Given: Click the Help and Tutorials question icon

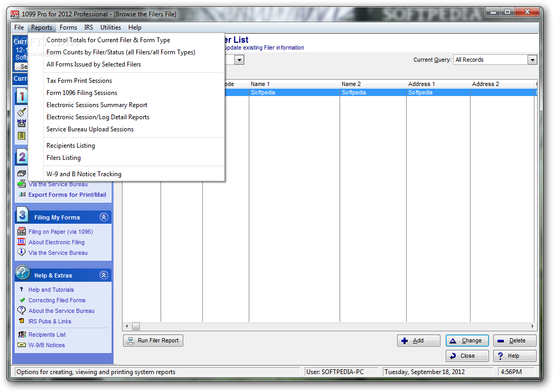Looking at the screenshot, I should [x=22, y=289].
